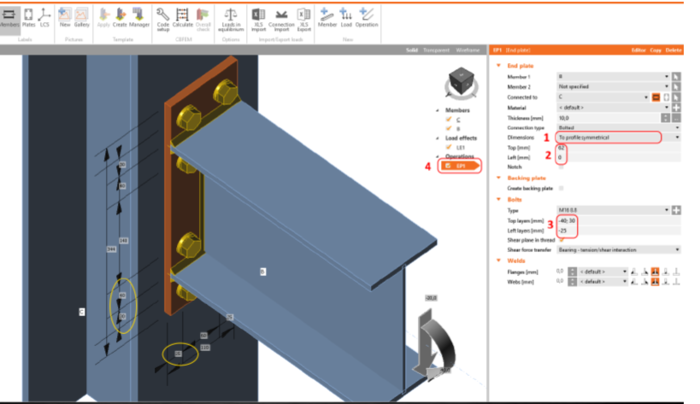
Task: Click the Thickness spinner control
Action: 665,118
